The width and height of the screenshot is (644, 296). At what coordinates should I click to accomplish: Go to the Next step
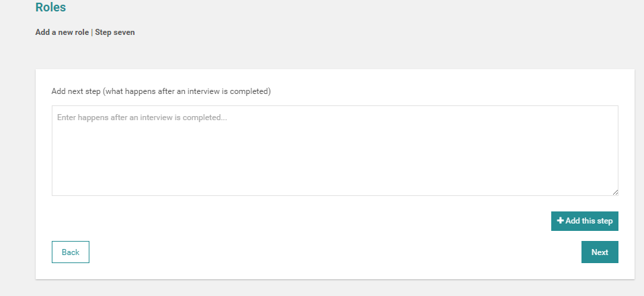tap(600, 252)
